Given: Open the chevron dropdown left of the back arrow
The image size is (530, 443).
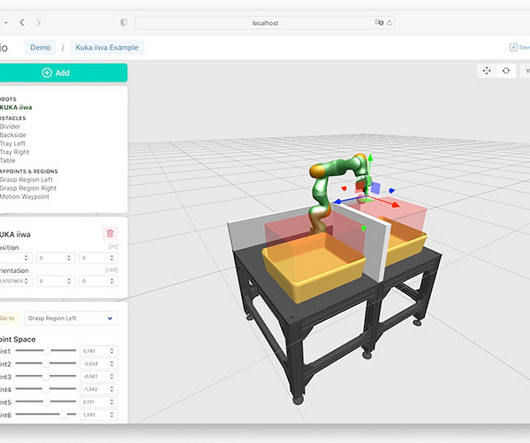Looking at the screenshot, I should coord(6,23).
